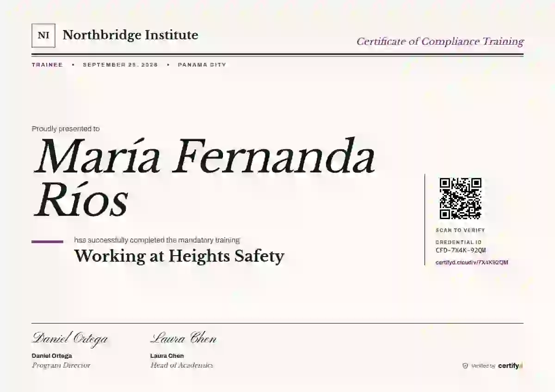This screenshot has height=392, width=555.
Task: Click the recipient name María Fernanda
Action: point(204,156)
